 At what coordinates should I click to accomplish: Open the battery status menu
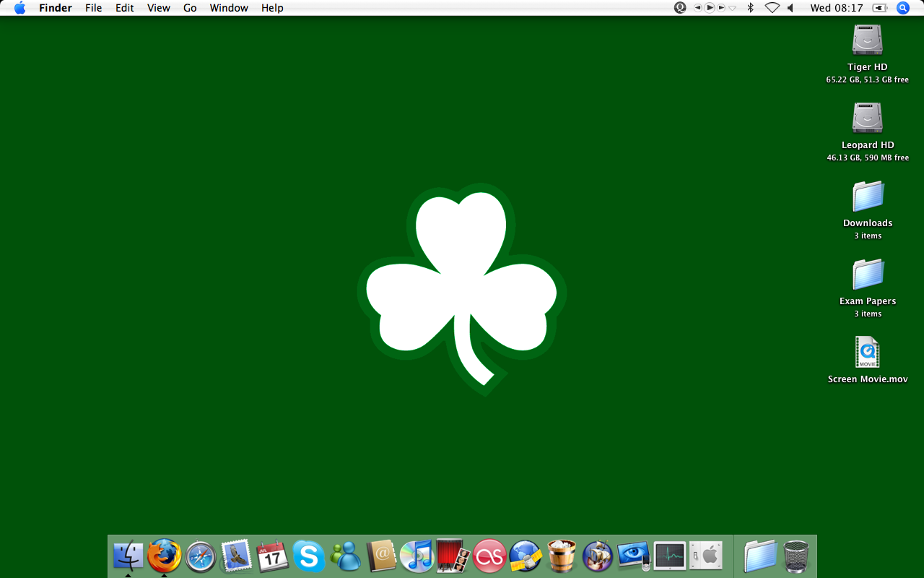[x=880, y=8]
